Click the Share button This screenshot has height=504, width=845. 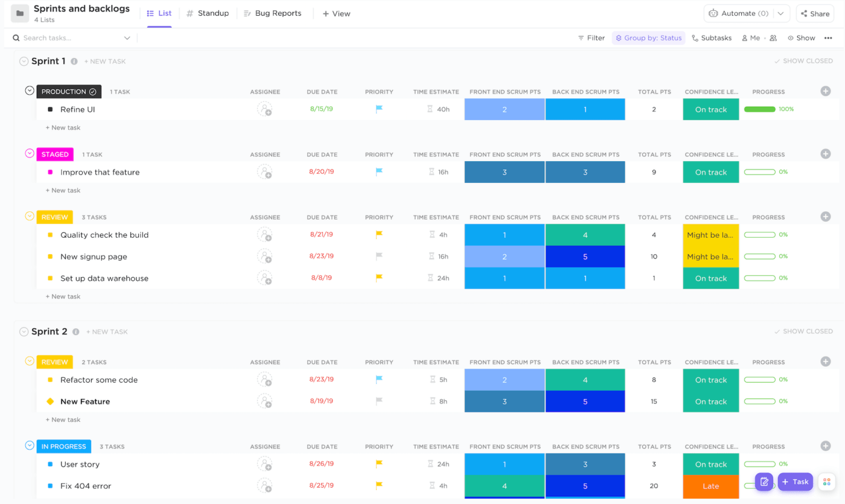click(815, 13)
